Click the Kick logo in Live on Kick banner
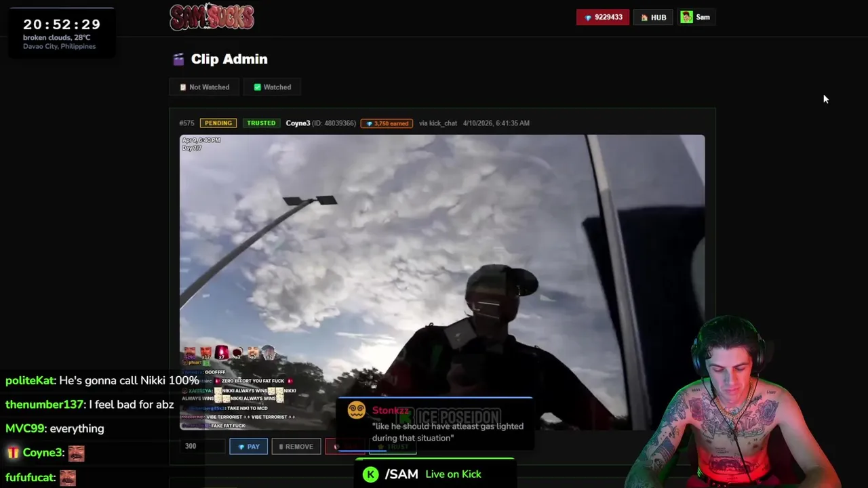 [x=370, y=474]
